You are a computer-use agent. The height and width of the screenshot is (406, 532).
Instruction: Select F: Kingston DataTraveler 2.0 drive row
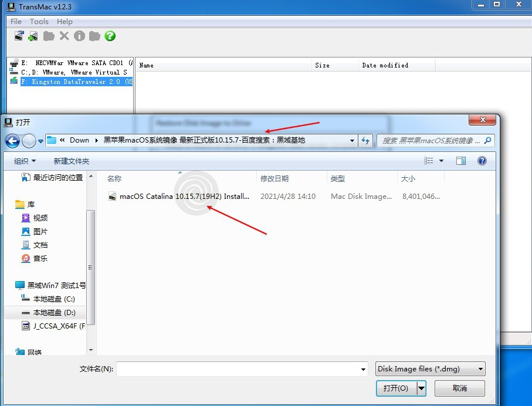(77, 82)
